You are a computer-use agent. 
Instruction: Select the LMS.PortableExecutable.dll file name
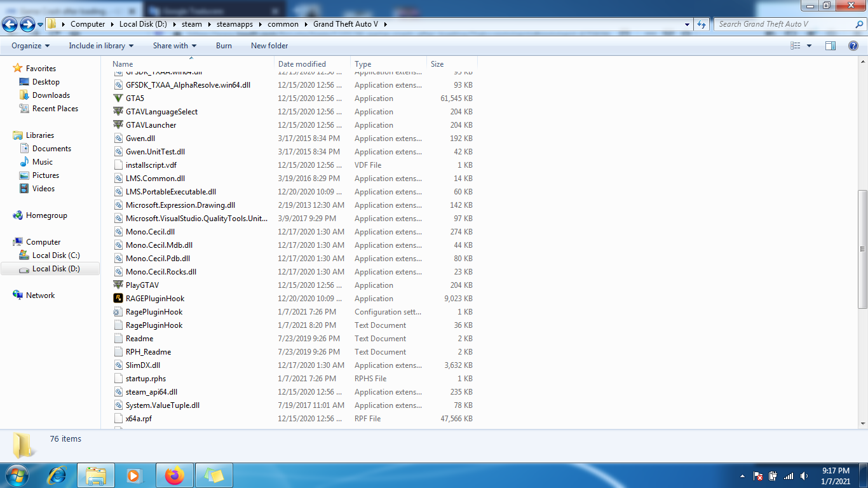[x=171, y=192]
